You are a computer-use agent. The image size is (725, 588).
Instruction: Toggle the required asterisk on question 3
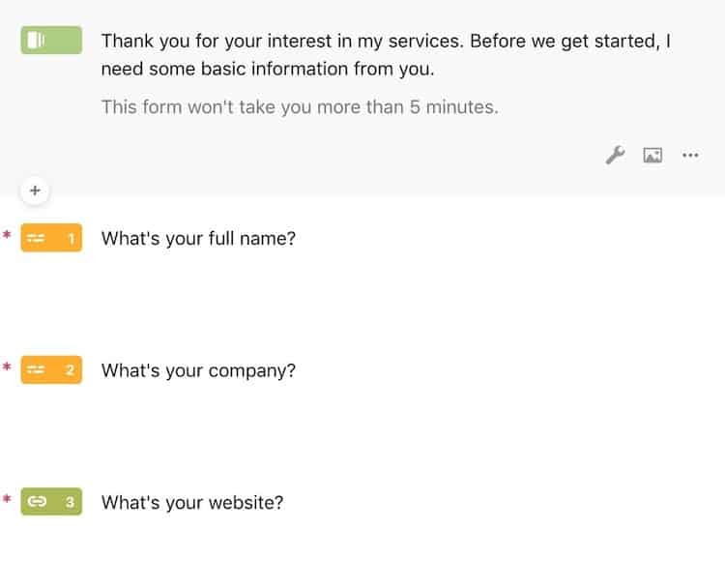pos(7,498)
